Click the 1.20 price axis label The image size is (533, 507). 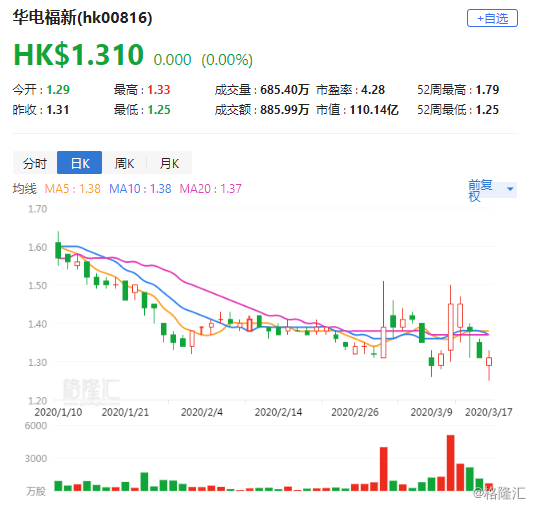pyautogui.click(x=37, y=401)
